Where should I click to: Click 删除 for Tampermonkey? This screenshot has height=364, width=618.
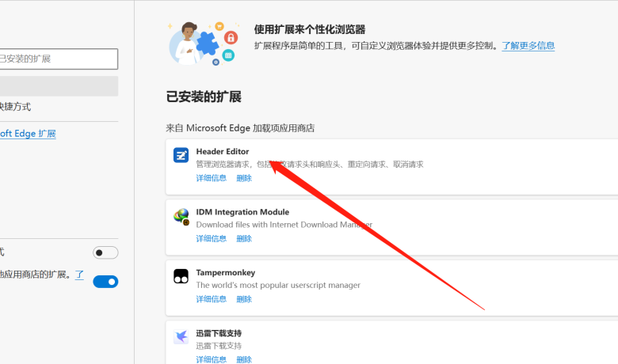[244, 299]
